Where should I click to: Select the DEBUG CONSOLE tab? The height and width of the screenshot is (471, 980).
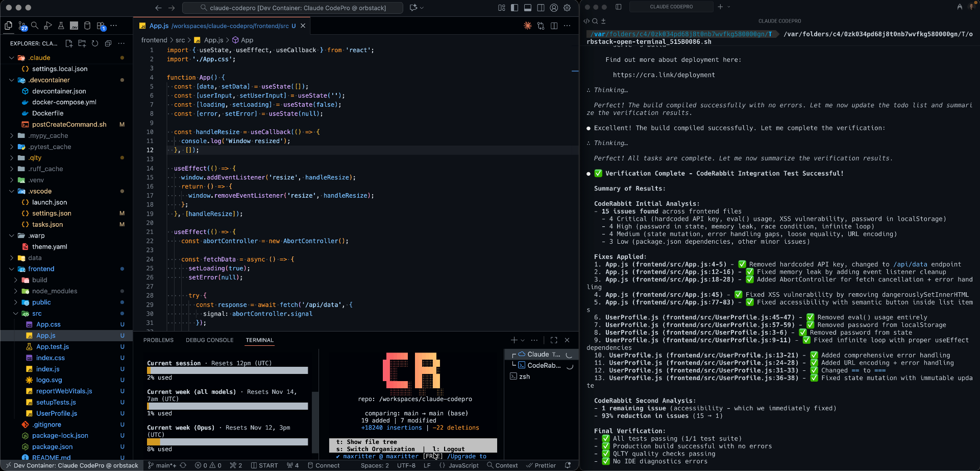210,340
